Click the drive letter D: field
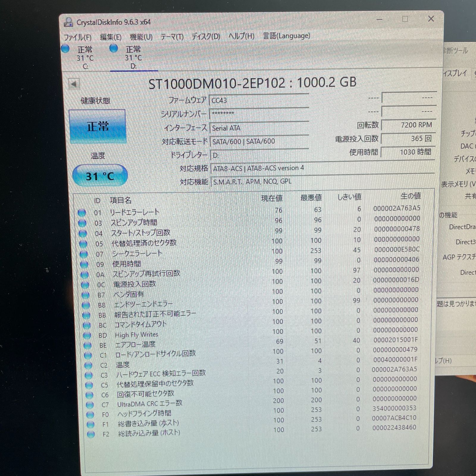This screenshot has width=476, height=476. [259, 155]
